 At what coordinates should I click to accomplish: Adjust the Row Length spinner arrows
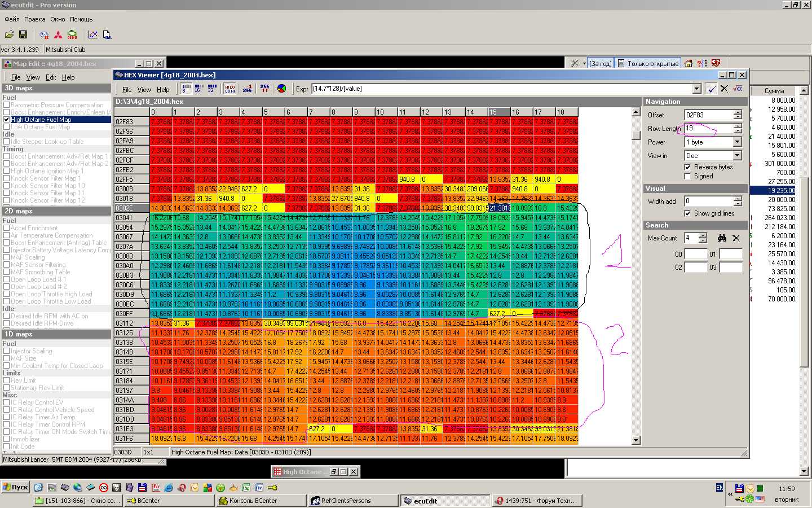tap(738, 128)
